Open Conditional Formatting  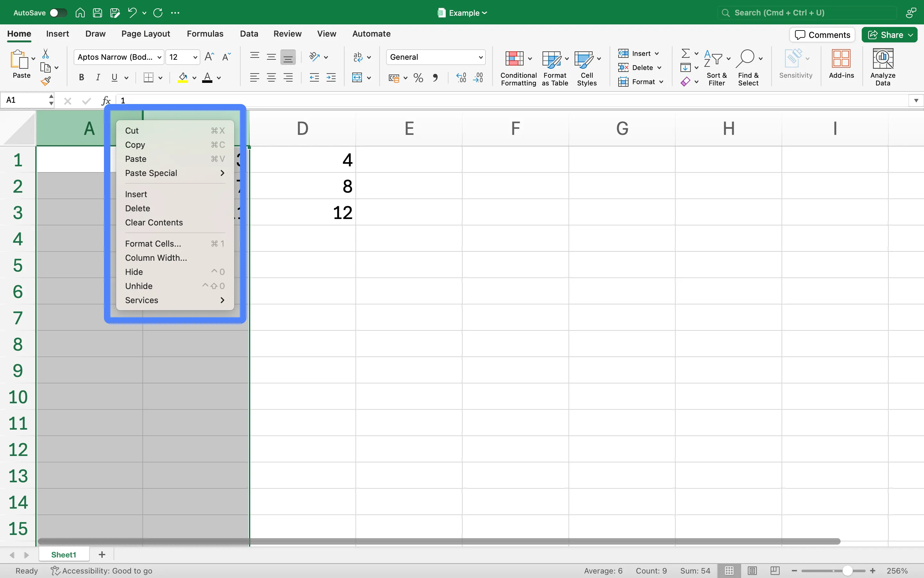click(518, 68)
